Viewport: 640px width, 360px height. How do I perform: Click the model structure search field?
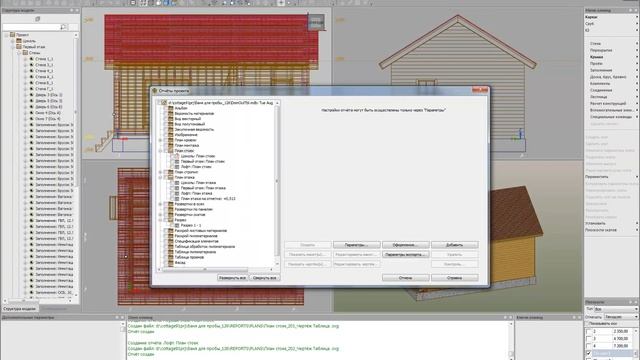point(31,27)
